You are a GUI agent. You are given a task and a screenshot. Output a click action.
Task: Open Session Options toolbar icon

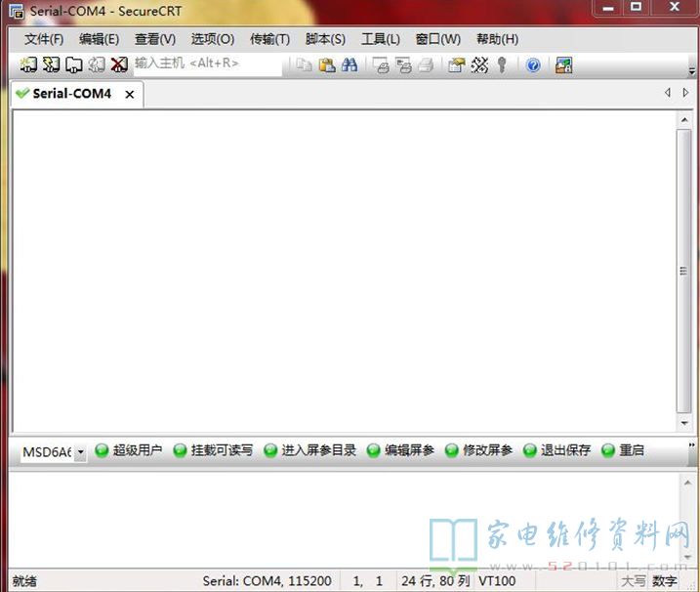click(456, 64)
